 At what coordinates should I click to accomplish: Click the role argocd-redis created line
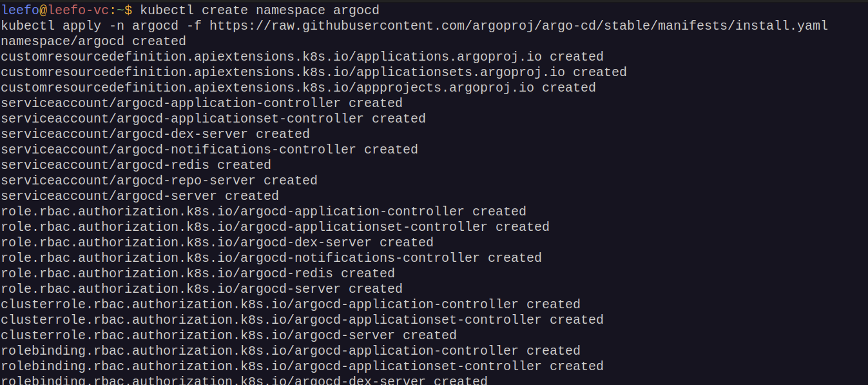pyautogui.click(x=198, y=273)
